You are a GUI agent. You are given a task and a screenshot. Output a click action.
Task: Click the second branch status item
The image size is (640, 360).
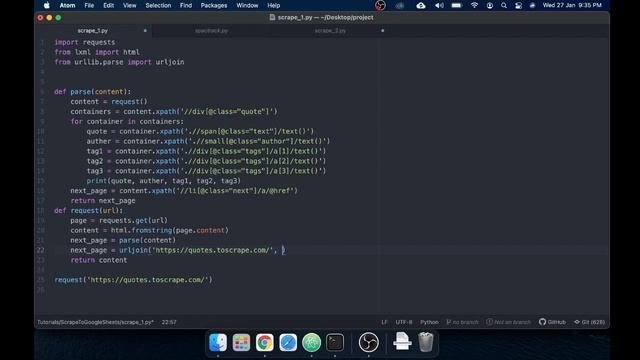pos(509,322)
